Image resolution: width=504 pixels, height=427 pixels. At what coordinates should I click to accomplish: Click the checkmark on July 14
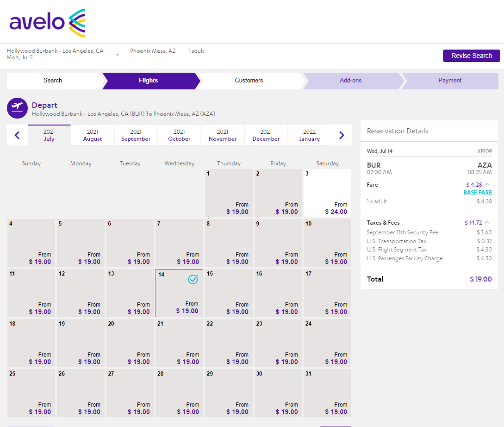pos(193,279)
